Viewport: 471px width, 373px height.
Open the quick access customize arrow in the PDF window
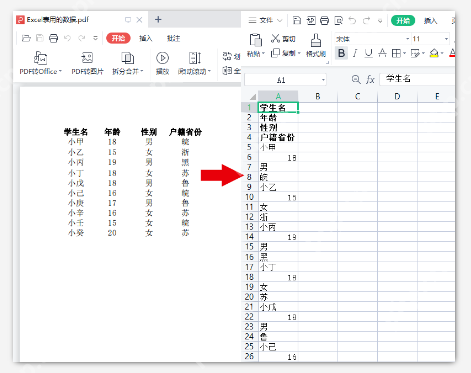95,38
